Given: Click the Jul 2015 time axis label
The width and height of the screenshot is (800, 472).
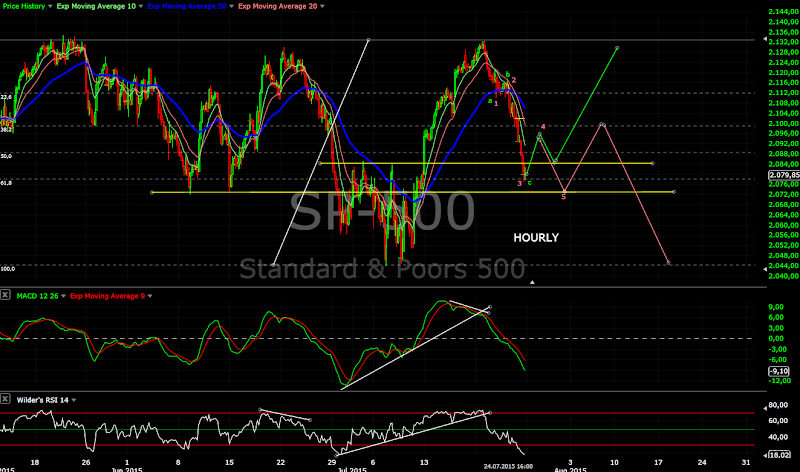Looking at the screenshot, I should (x=352, y=470).
